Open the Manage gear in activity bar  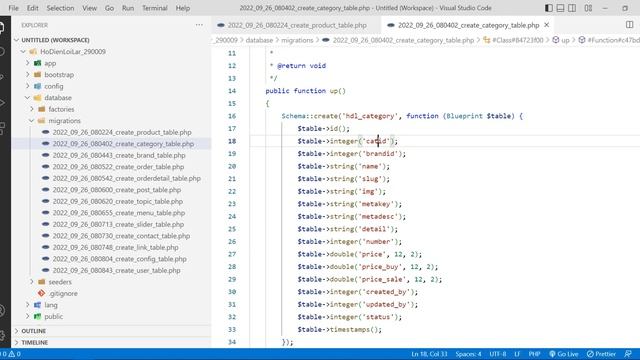tap(2, 336)
